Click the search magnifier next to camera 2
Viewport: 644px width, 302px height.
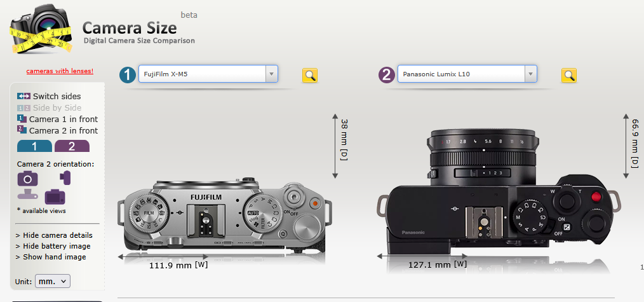pos(569,75)
